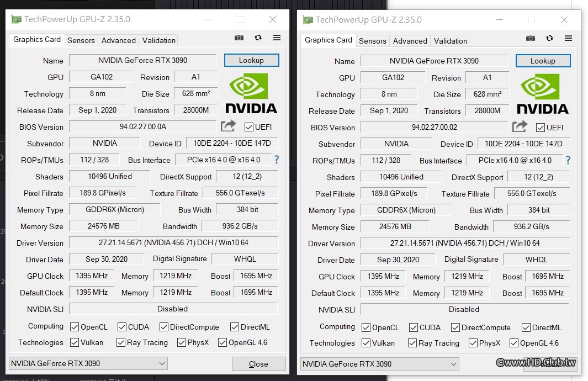Toggle CUDA checkbox in left window
The width and height of the screenshot is (588, 381).
pos(122,327)
